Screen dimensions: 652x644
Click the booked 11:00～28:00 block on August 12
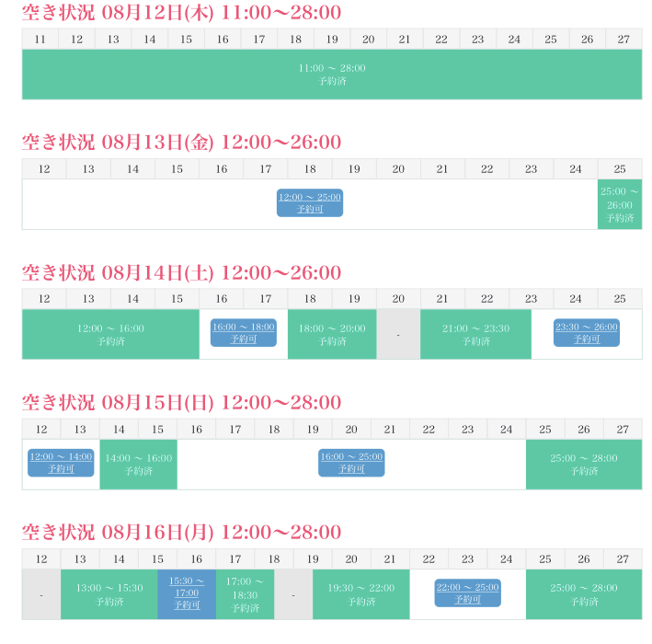pyautogui.click(x=332, y=75)
